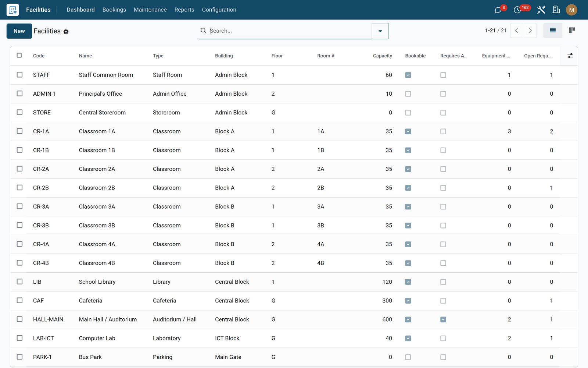Expand the search options dropdown arrow
This screenshot has height=368, width=588.
(380, 31)
